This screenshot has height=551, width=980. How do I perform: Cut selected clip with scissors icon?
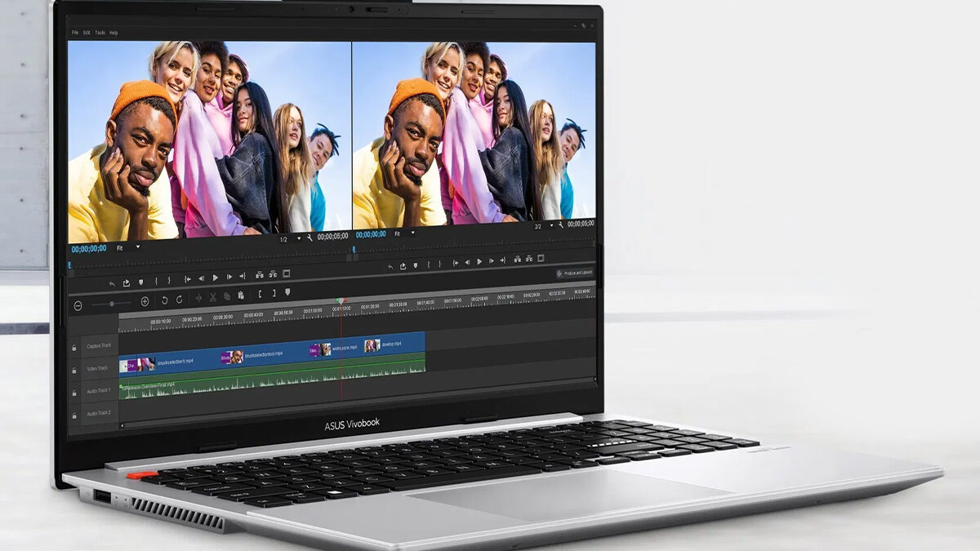click(213, 297)
